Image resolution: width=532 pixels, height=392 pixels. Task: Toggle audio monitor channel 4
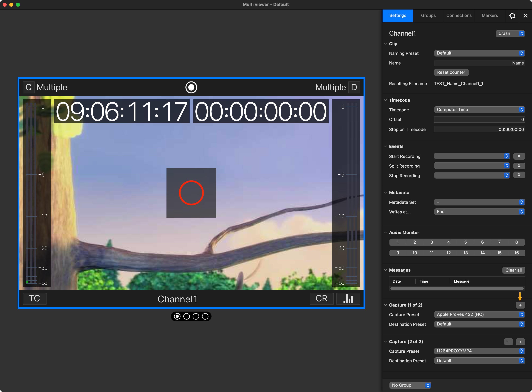449,242
